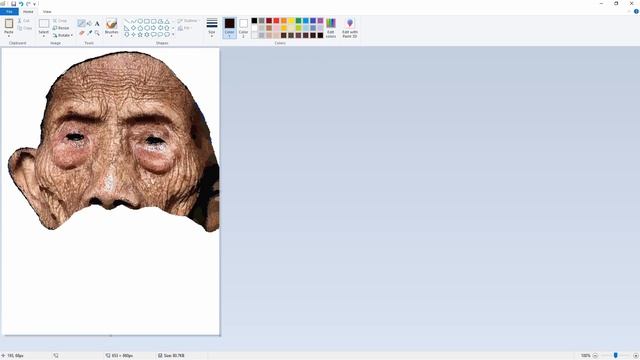The image size is (640, 360).
Task: Open the Select dropdown arrow
Action: [x=43, y=36]
